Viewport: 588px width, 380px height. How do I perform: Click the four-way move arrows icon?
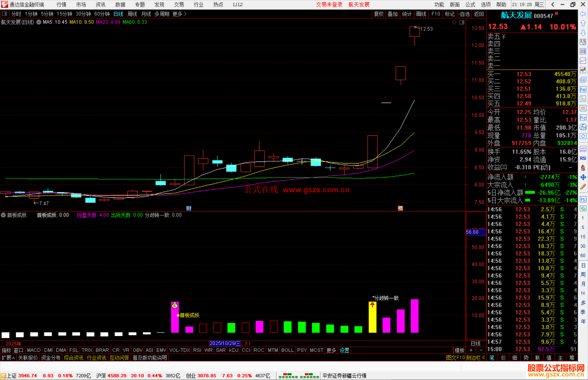583,177
